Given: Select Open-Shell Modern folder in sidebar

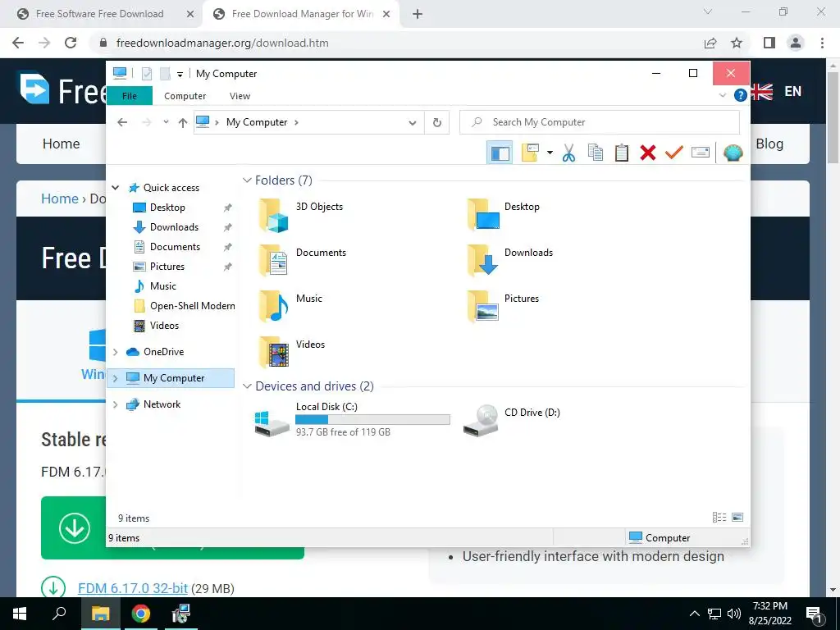Looking at the screenshot, I should pos(192,306).
